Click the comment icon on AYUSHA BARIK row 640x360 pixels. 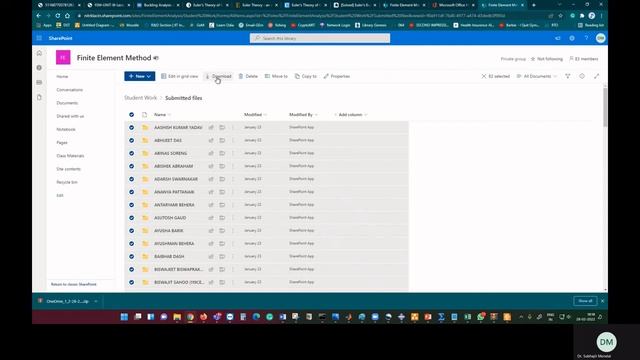point(222,231)
